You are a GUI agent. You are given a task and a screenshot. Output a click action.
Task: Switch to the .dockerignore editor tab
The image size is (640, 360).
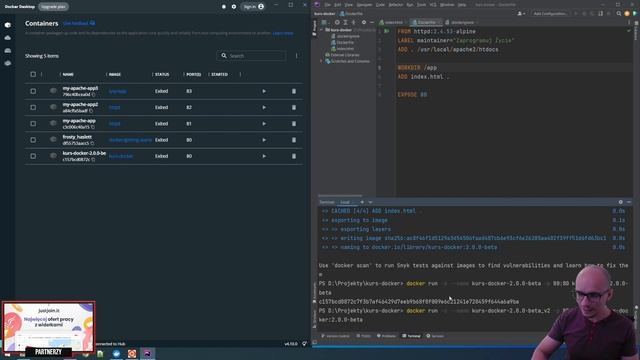pyautogui.click(x=462, y=22)
